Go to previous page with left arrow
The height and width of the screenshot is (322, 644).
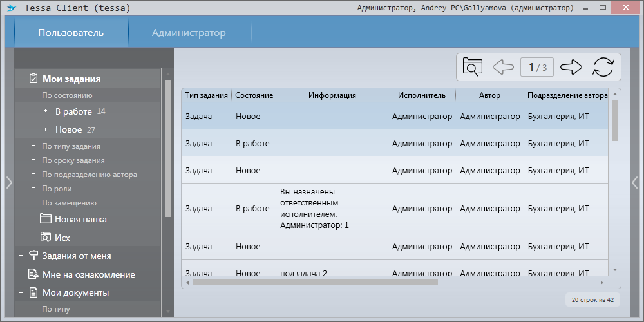click(502, 67)
